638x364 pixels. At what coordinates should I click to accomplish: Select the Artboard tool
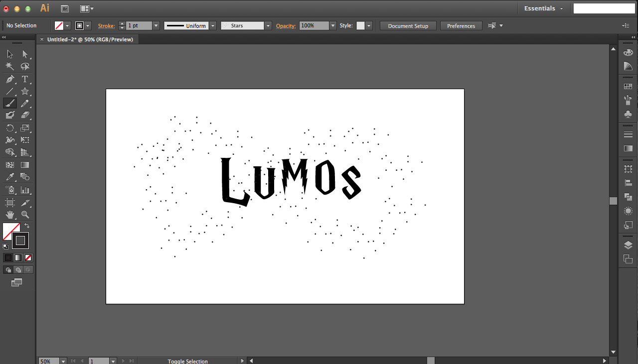coord(10,203)
